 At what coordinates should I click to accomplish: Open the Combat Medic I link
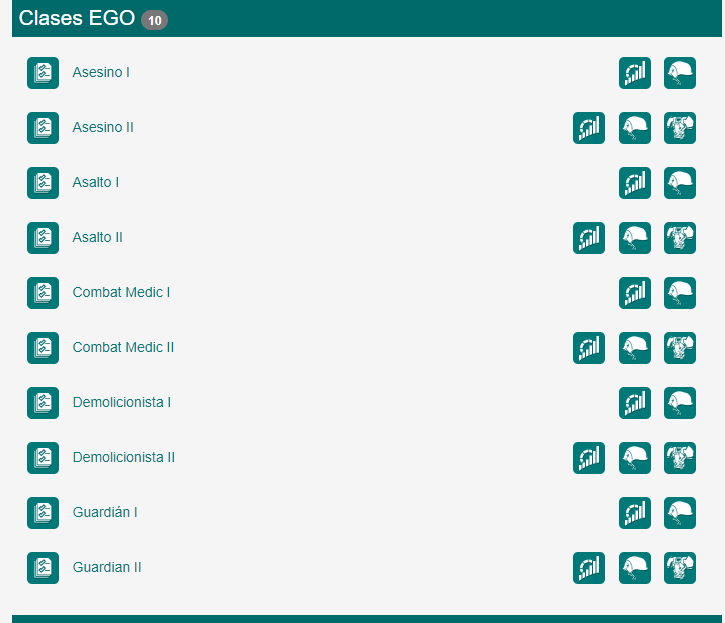tap(121, 293)
